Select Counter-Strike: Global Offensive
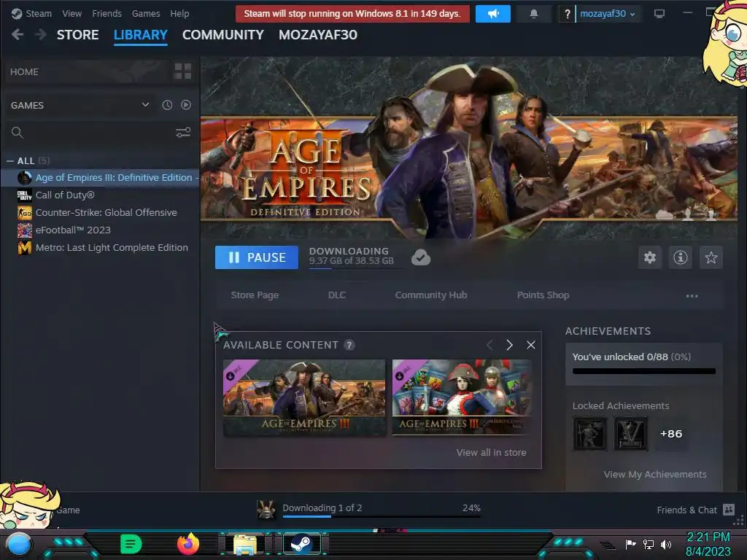 click(100, 212)
